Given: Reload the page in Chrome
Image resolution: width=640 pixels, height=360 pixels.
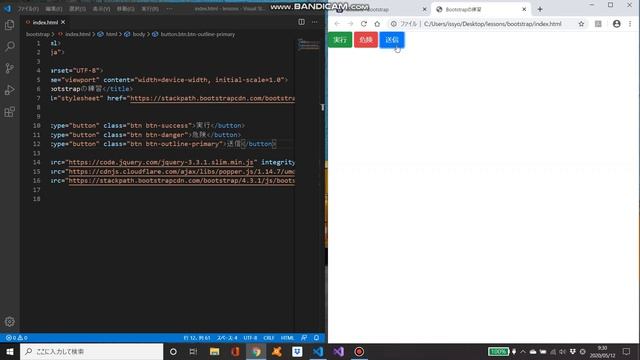Looking at the screenshot, I should point(364,24).
